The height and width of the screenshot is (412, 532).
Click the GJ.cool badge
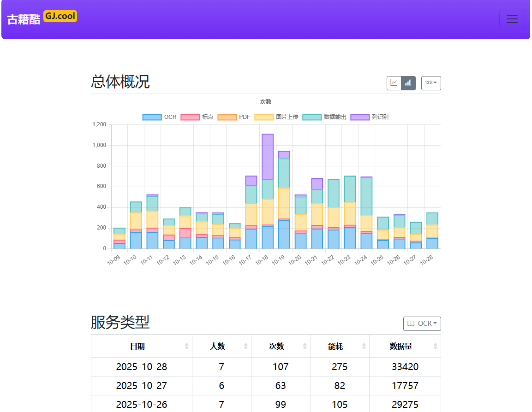pyautogui.click(x=60, y=16)
